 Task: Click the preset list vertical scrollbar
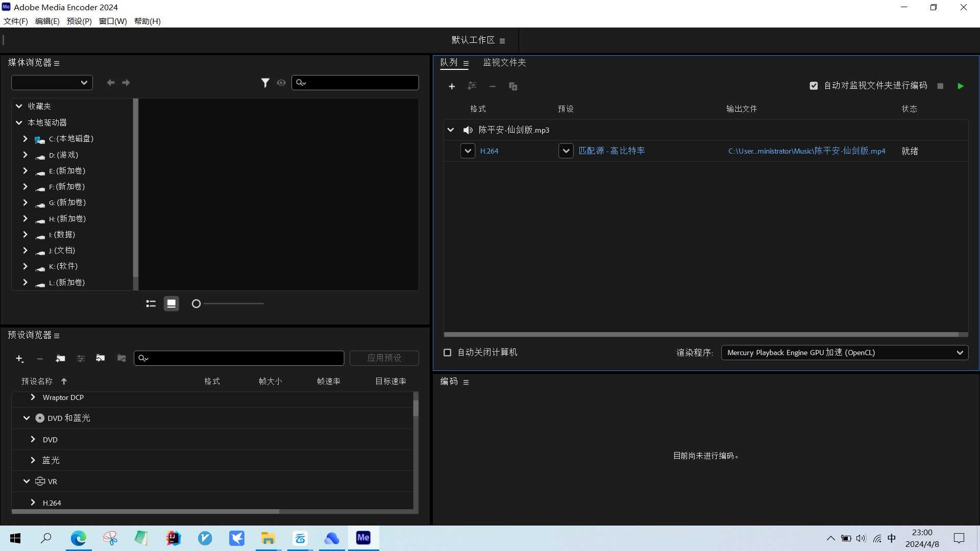click(x=415, y=408)
